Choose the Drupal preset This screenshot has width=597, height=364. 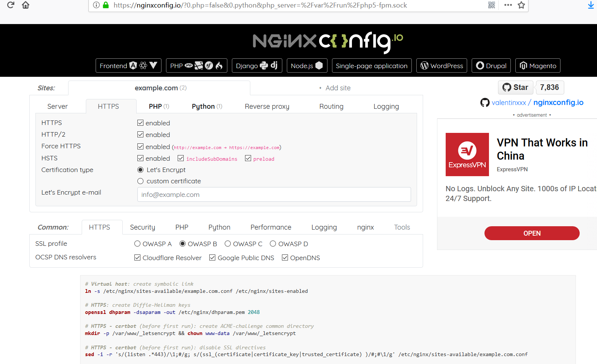[491, 65]
